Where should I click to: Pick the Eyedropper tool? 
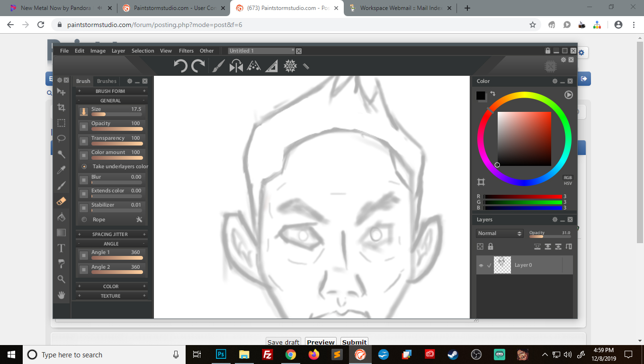pos(61,170)
